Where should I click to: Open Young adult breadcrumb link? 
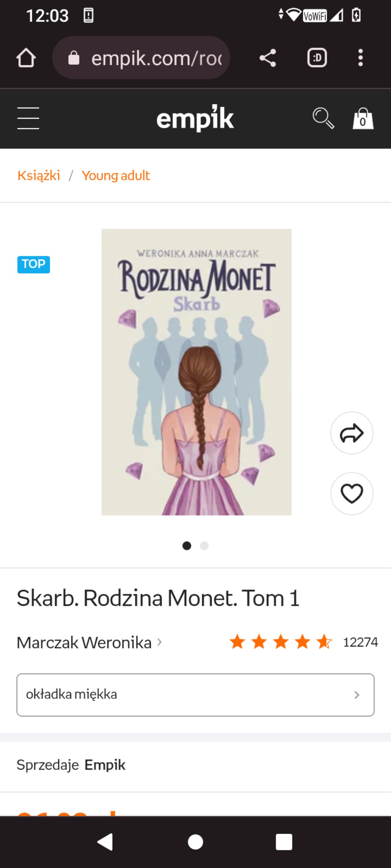(116, 175)
